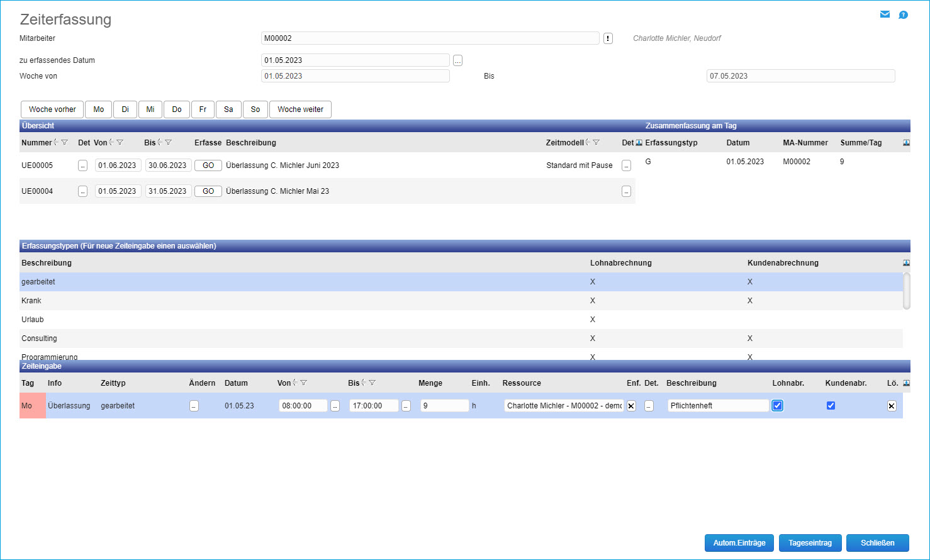Select the Consulting Erfassungstyp row
This screenshot has height=560, width=930.
tap(461, 339)
